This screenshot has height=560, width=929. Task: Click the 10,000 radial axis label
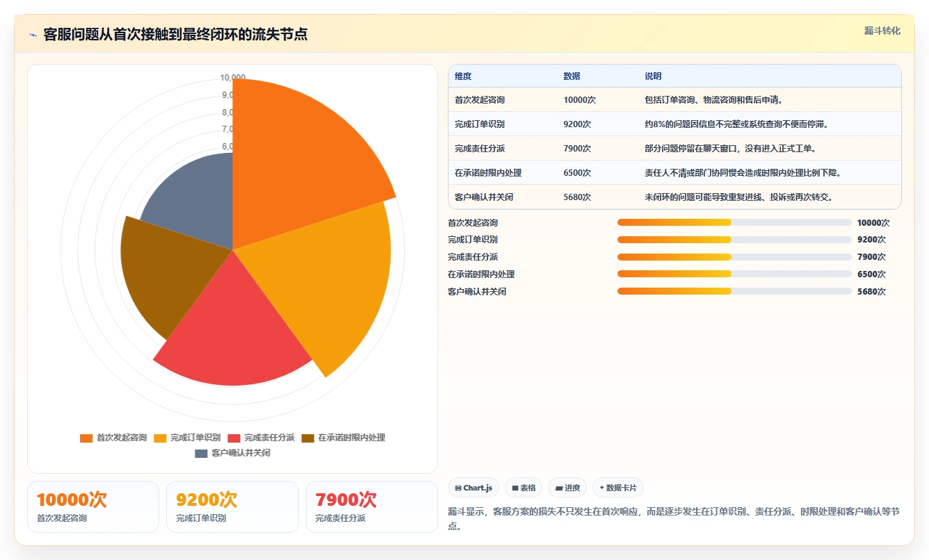tap(232, 77)
